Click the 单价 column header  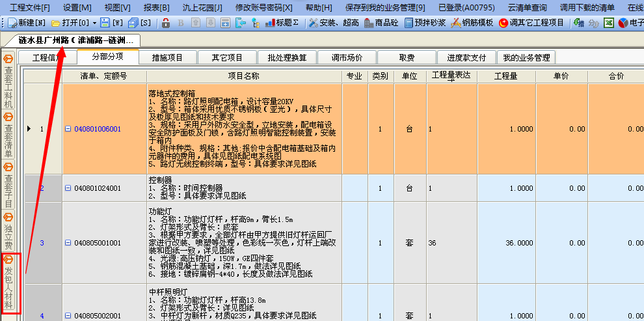click(x=561, y=76)
